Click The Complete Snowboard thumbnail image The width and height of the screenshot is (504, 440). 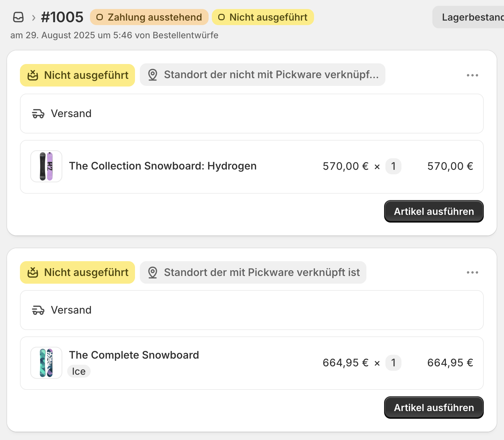(x=46, y=363)
